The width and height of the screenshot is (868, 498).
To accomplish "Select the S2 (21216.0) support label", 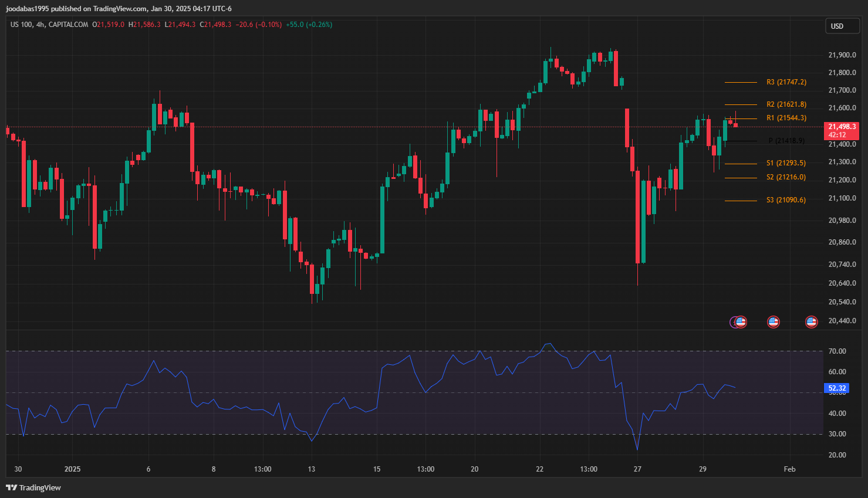I will coord(786,177).
